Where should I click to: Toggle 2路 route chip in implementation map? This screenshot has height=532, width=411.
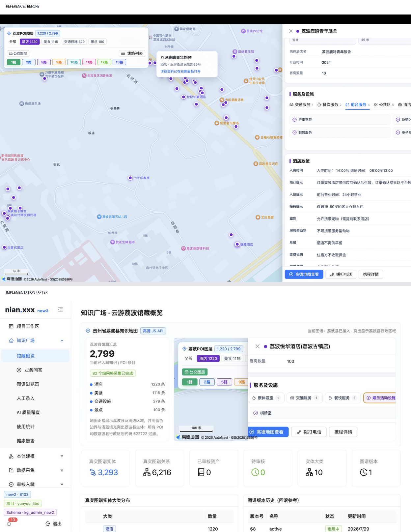[207, 382]
